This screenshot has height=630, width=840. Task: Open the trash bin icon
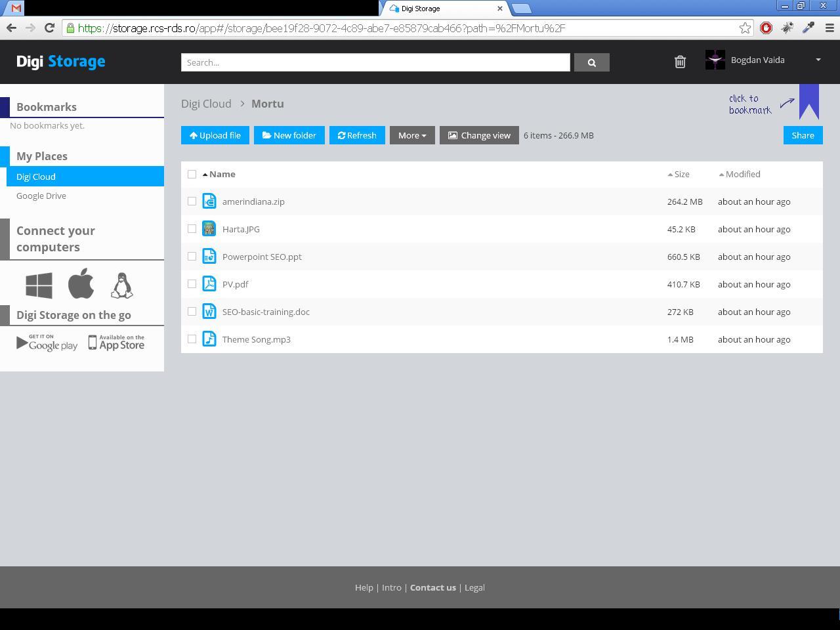click(680, 62)
